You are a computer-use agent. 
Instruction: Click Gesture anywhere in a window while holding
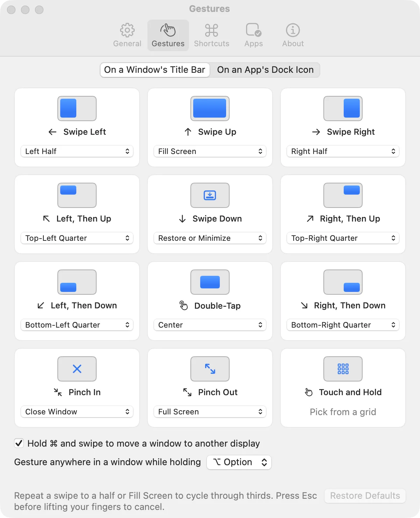[107, 462]
